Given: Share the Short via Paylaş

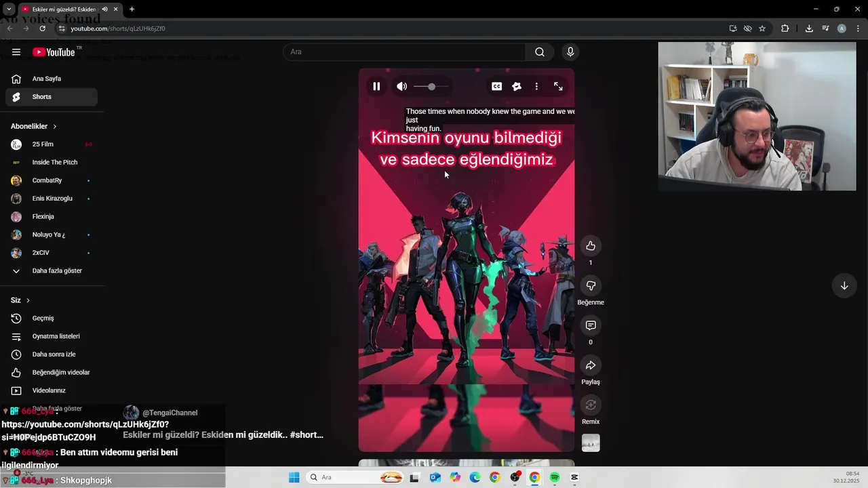Looking at the screenshot, I should (x=591, y=366).
